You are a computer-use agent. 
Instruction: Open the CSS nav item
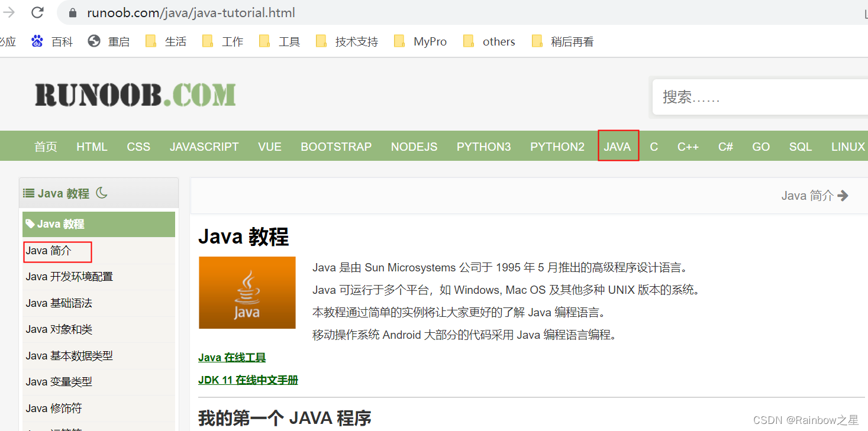coord(138,147)
